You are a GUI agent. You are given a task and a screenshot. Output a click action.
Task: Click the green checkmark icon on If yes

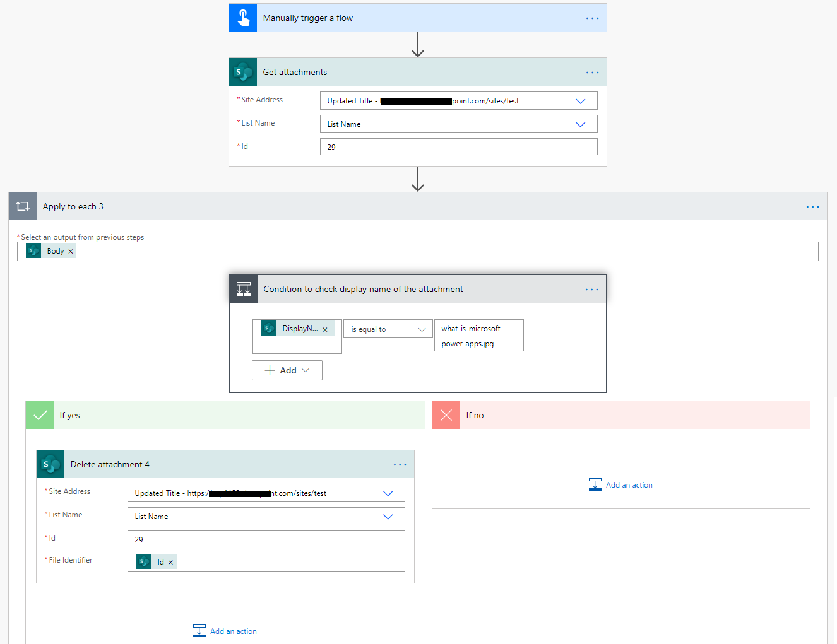pyautogui.click(x=40, y=414)
